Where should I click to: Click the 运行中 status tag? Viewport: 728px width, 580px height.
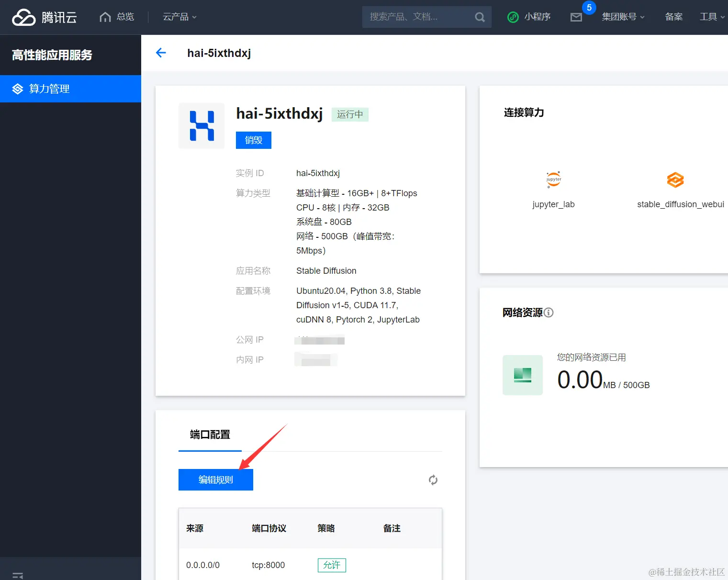350,114
